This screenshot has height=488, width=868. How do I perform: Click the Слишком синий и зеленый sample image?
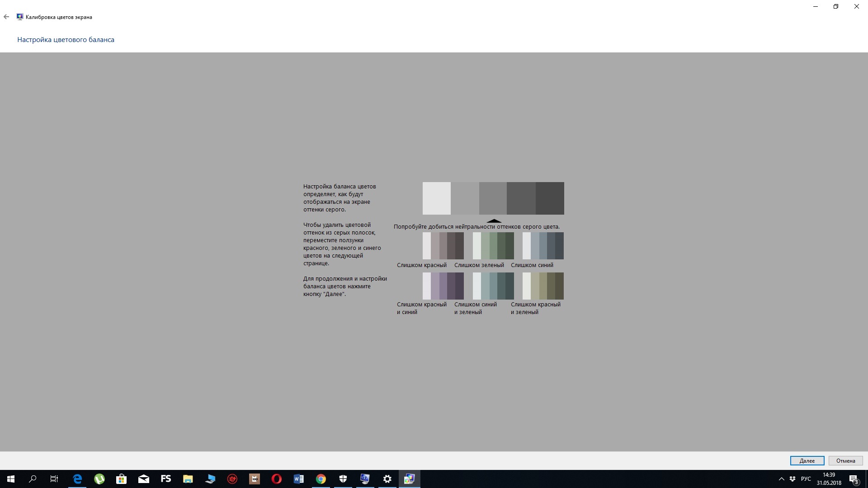click(x=493, y=286)
